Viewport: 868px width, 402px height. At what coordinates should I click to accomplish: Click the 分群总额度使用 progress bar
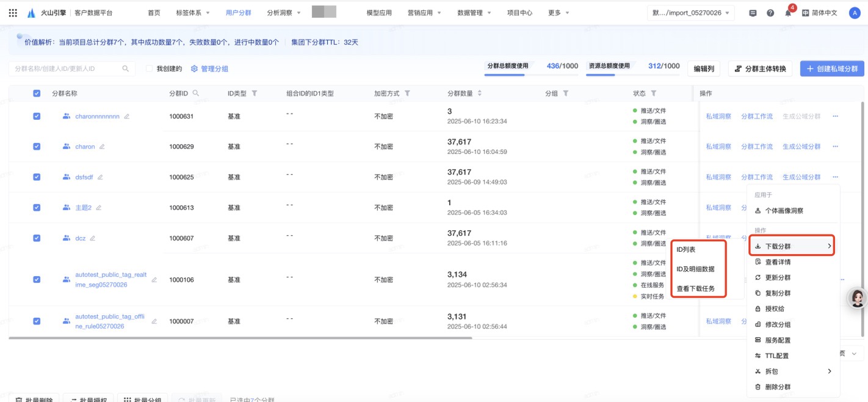[531, 75]
